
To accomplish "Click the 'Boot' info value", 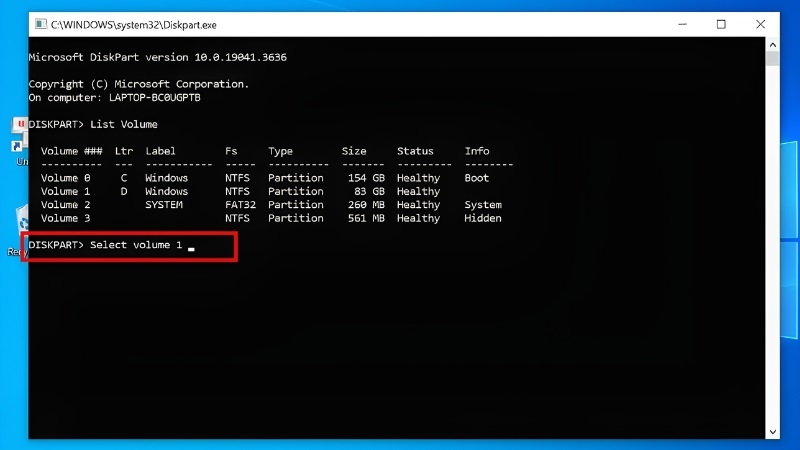I will pyautogui.click(x=477, y=178).
